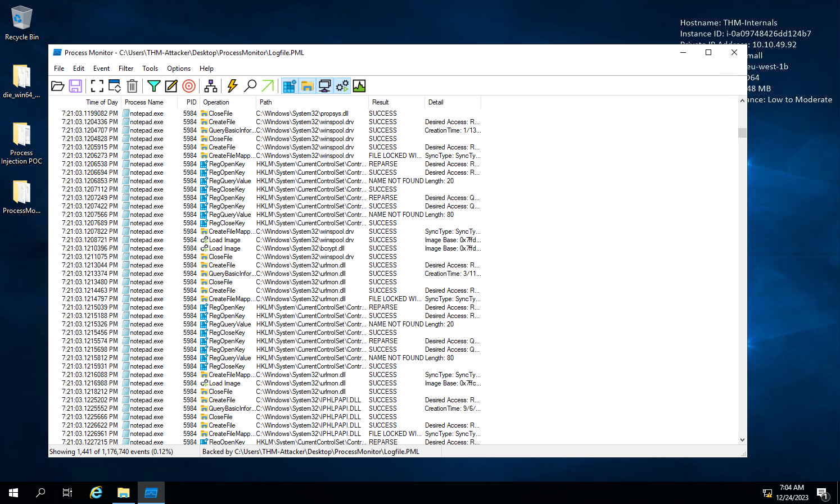
Task: Click the event list scroll down arrow
Action: coord(742,440)
